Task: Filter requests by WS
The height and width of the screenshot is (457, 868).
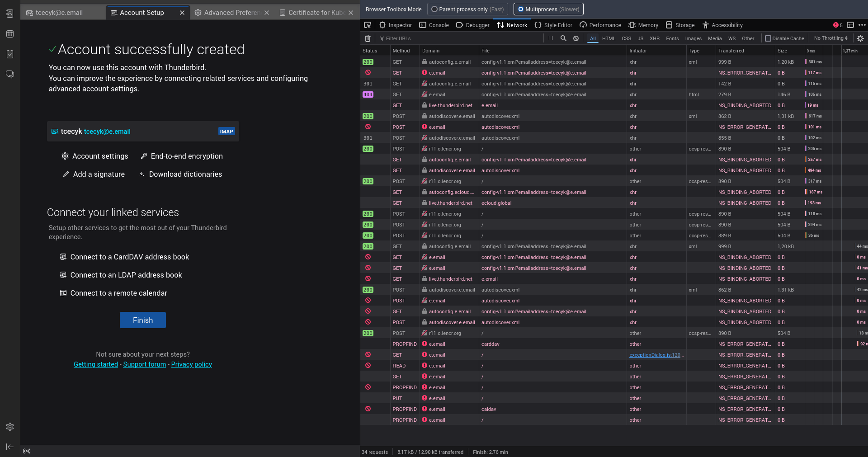Action: pyautogui.click(x=731, y=38)
